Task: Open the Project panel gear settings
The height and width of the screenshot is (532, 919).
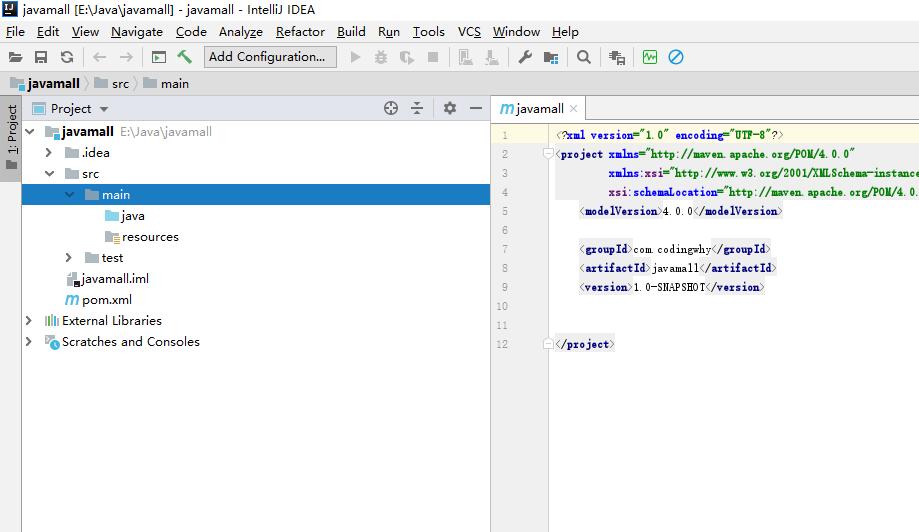Action: point(450,108)
